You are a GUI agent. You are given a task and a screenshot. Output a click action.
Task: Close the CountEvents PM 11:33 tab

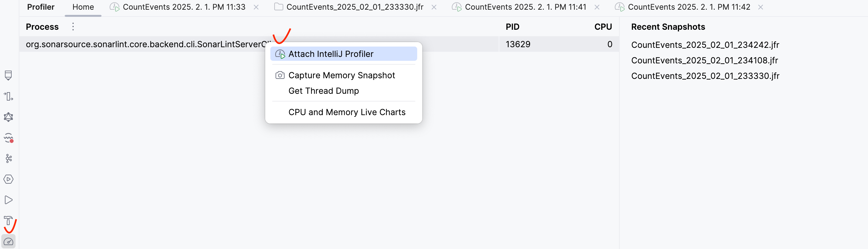point(256,7)
